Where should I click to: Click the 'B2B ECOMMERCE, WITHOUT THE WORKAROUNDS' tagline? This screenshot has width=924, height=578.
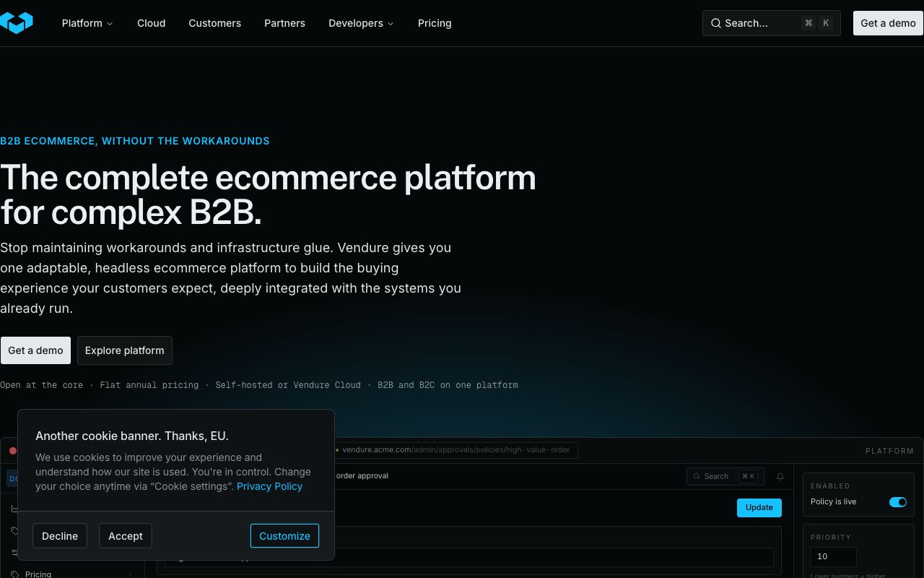coord(135,141)
